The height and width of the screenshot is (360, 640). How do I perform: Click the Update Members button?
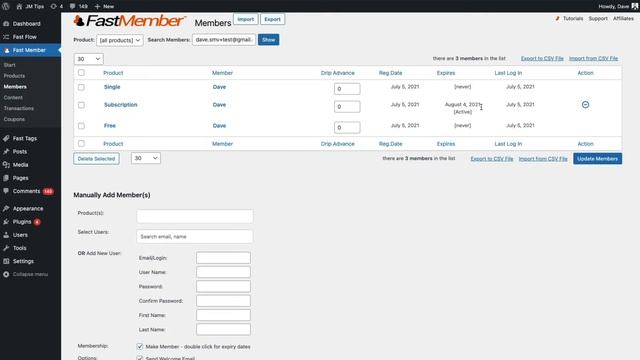(x=598, y=159)
